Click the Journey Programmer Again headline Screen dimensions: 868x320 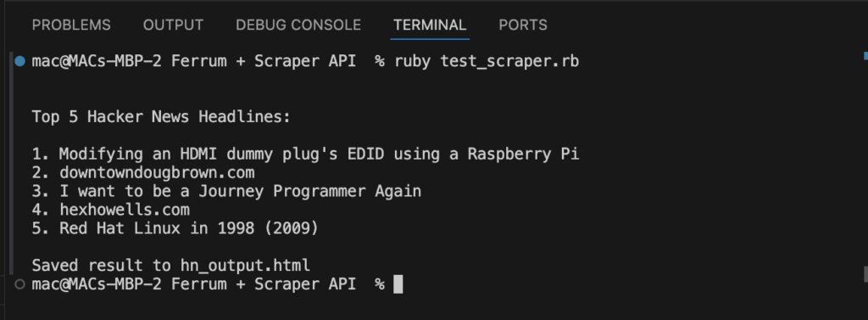tap(240, 191)
